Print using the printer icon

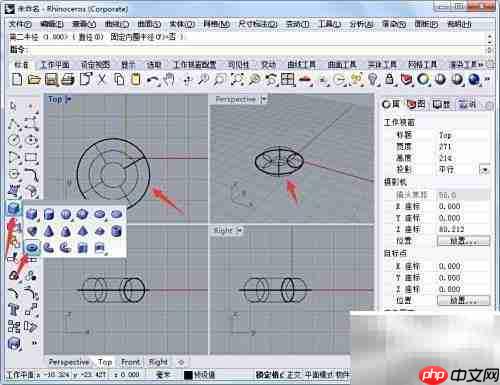68,79
